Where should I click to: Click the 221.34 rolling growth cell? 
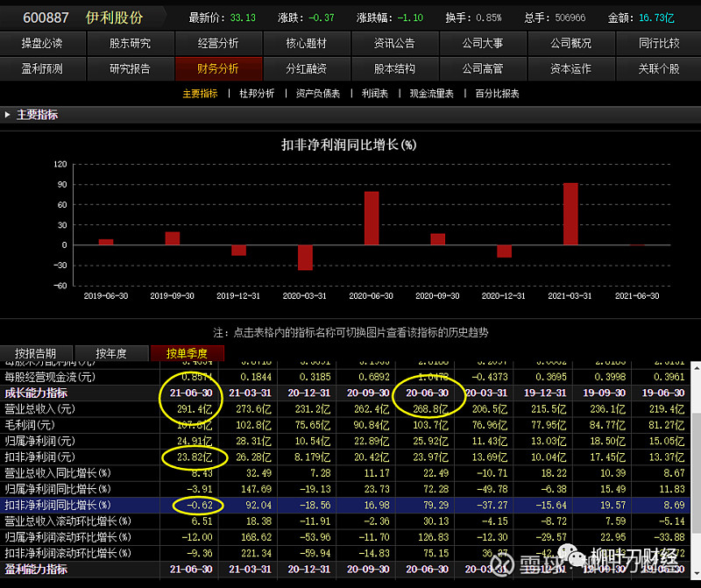pos(256,554)
